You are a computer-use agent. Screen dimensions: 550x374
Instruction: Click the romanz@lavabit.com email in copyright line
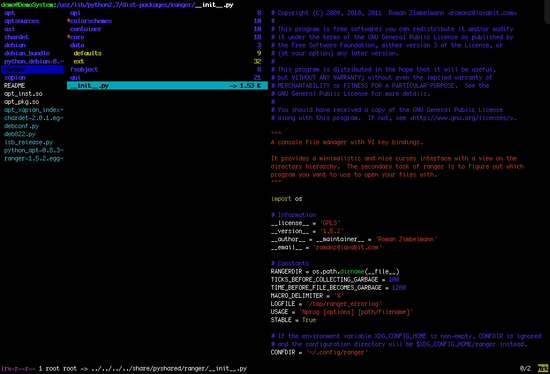482,13
